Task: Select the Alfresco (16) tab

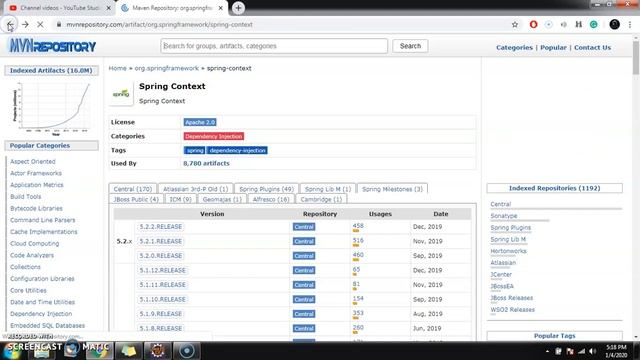Action: point(271,199)
